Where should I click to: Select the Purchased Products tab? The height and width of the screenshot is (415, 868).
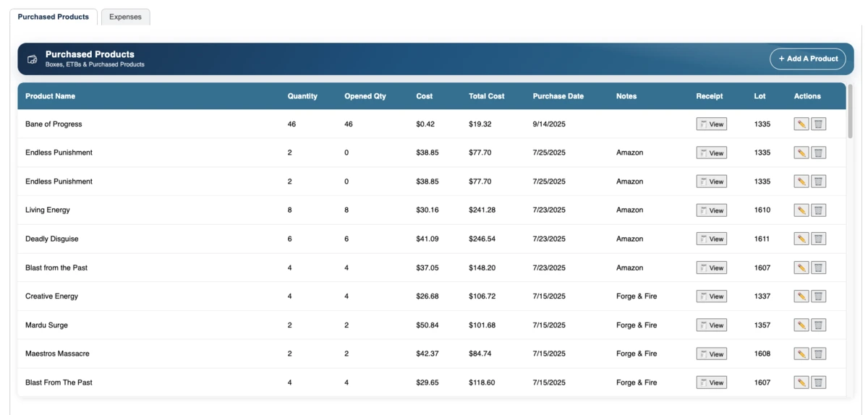point(54,17)
